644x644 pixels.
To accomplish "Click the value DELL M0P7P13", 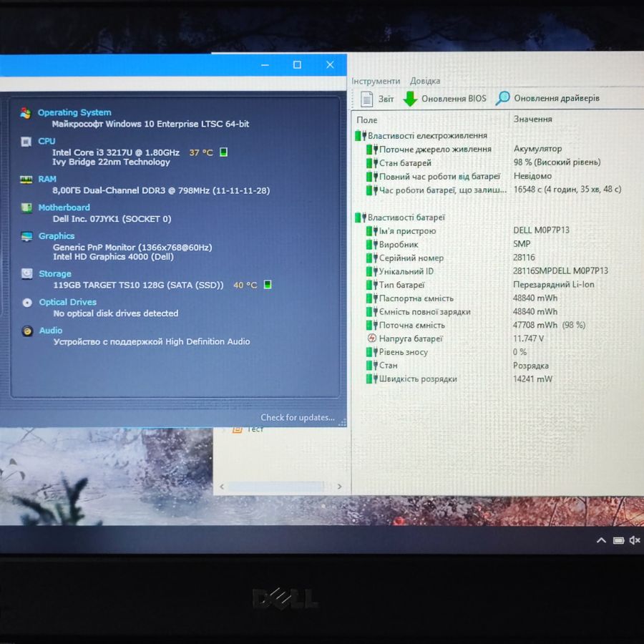I will click(542, 230).
